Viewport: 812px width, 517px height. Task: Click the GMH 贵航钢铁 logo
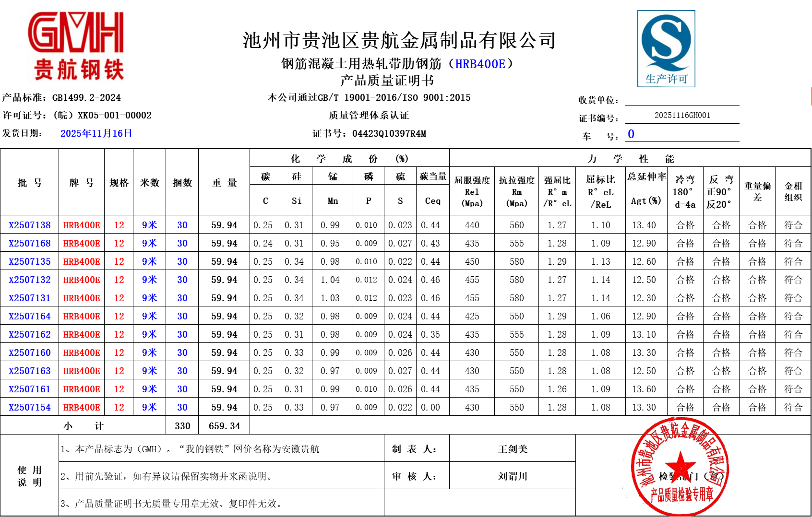click(77, 46)
